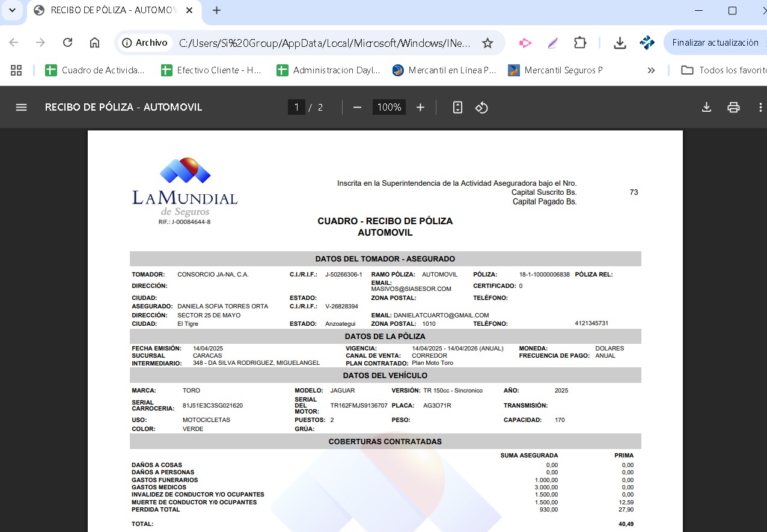The height and width of the screenshot is (532, 767).
Task: Close the RECIBO DE PÓLIZA tab
Action: coord(190,10)
